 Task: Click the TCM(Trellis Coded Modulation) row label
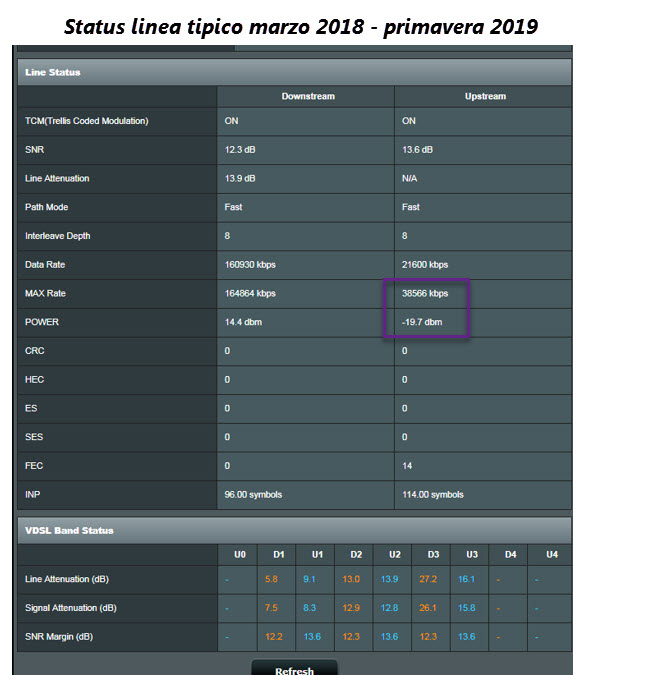87,121
